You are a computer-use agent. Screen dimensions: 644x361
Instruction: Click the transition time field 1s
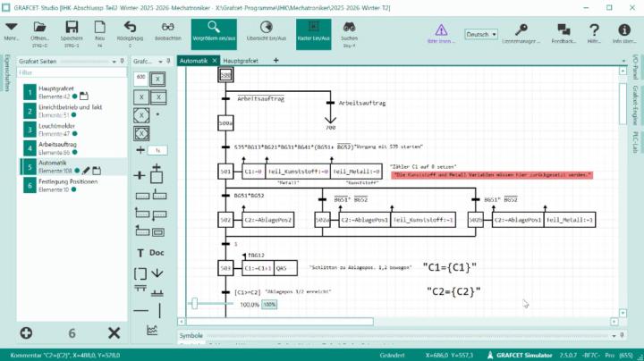coord(157,150)
